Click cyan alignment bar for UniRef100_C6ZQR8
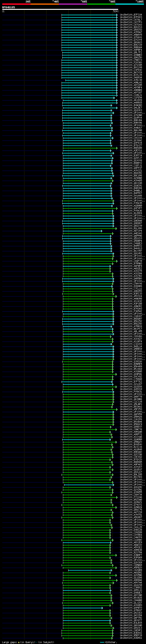This screenshot has width=146, height=644. point(90,570)
